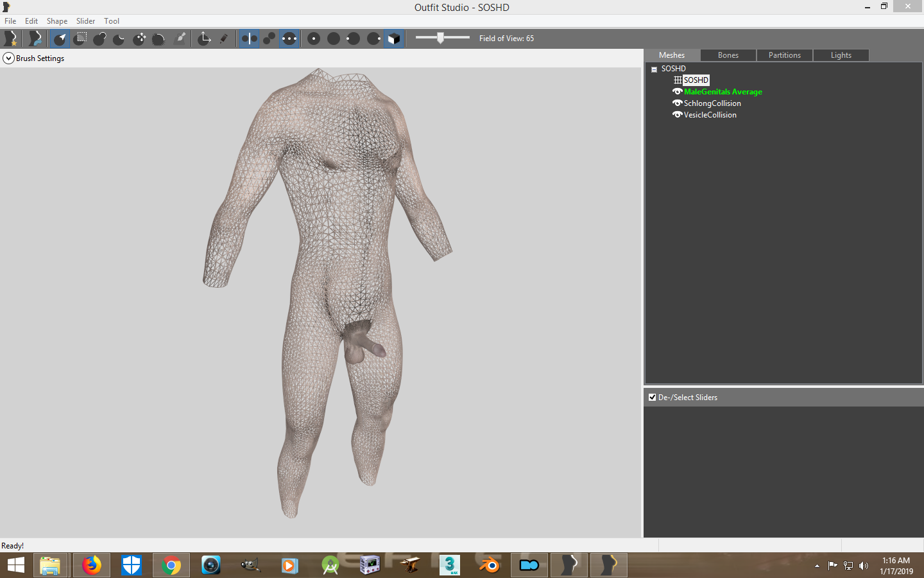Screen dimensions: 924x578
Task: Open the Windows Start menu
Action: pos(15,565)
